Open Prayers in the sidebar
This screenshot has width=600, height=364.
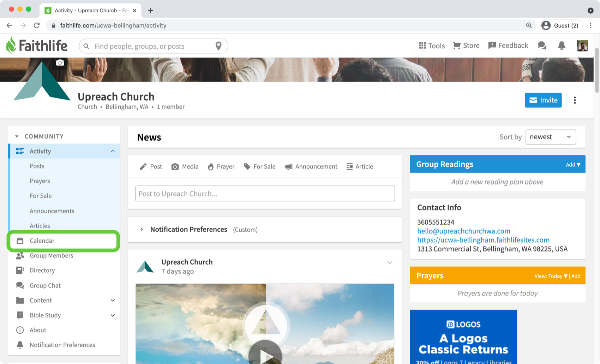40,181
